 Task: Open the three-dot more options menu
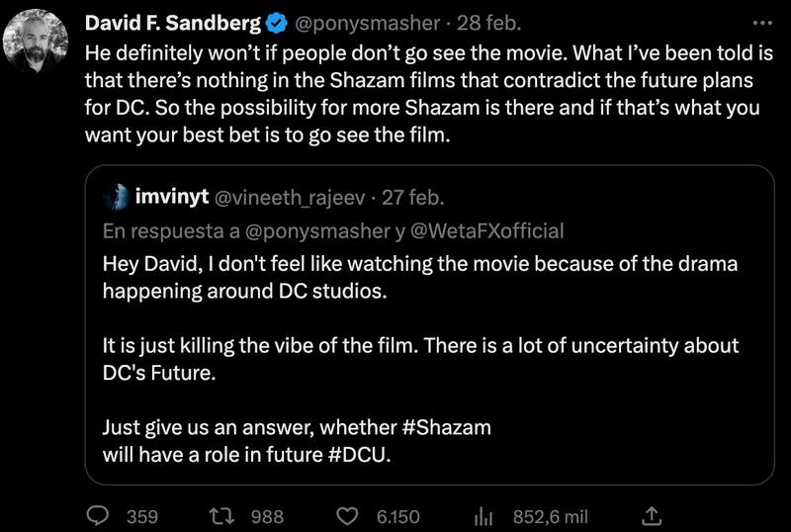pos(760,23)
